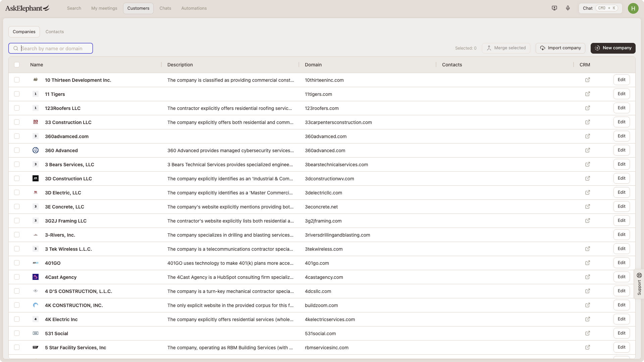This screenshot has height=362, width=644.
Task: Open CRM link for 4Cast Agency
Action: coord(588,277)
